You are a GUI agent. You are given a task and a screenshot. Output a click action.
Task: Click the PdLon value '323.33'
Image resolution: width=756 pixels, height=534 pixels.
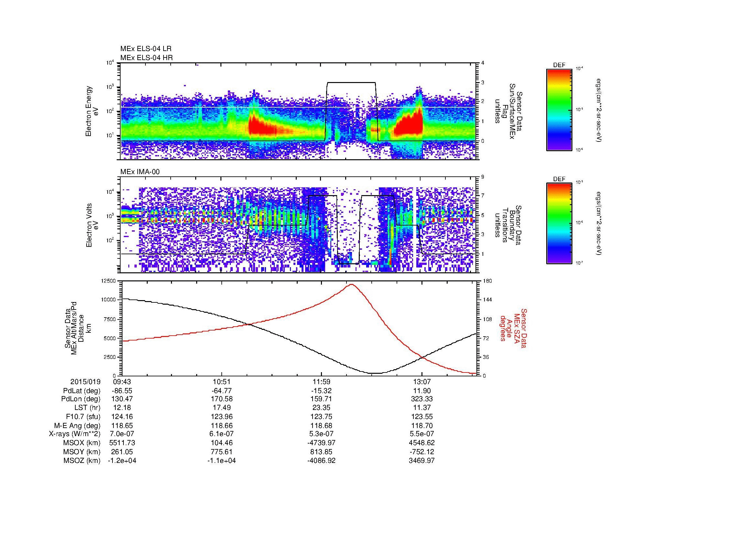pos(422,399)
